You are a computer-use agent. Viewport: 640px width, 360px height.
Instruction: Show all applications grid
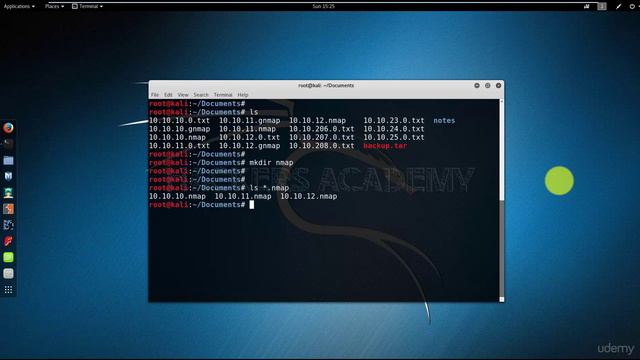(x=8, y=290)
